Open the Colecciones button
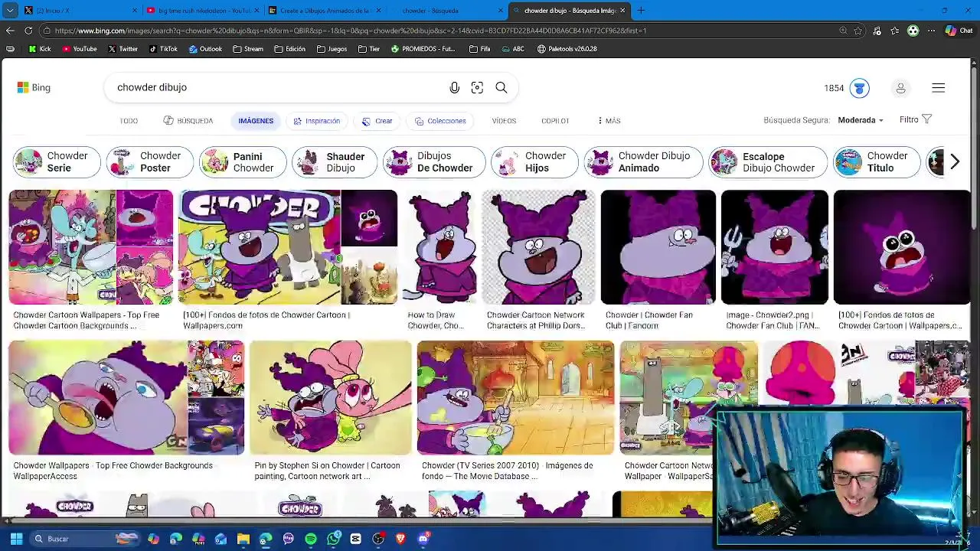Image resolution: width=980 pixels, height=551 pixels. tap(440, 121)
